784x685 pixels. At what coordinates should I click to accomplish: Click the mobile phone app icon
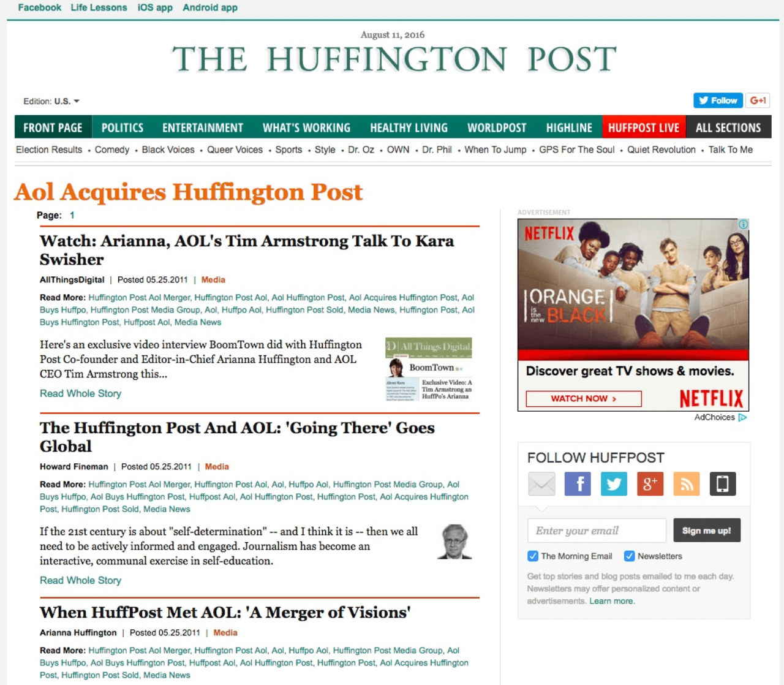[x=722, y=484]
